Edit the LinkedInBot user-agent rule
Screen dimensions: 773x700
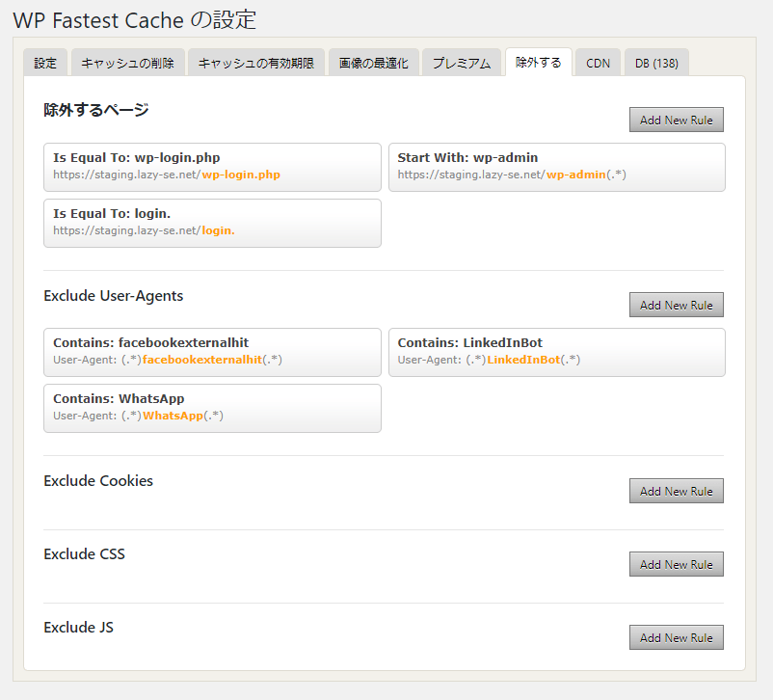click(x=557, y=352)
